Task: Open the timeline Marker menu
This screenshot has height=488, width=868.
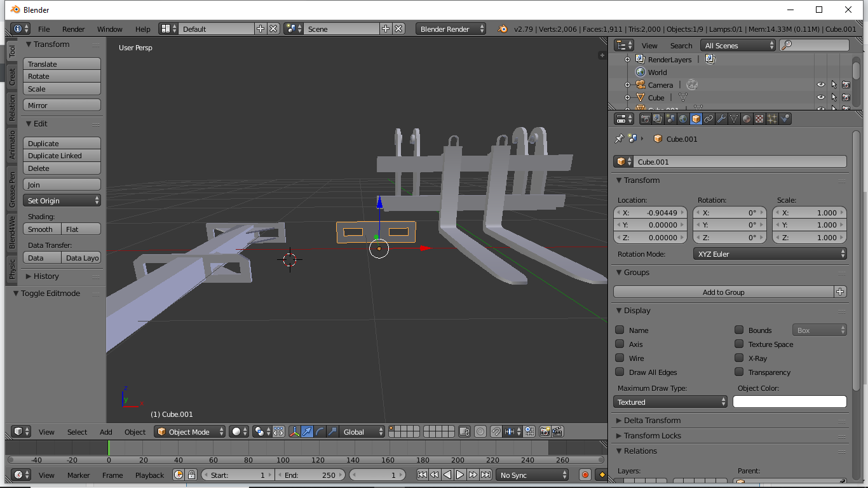Action: tap(79, 475)
